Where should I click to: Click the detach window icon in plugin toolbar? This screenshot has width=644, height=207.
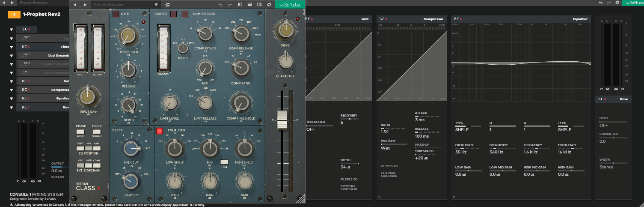(x=167, y=5)
